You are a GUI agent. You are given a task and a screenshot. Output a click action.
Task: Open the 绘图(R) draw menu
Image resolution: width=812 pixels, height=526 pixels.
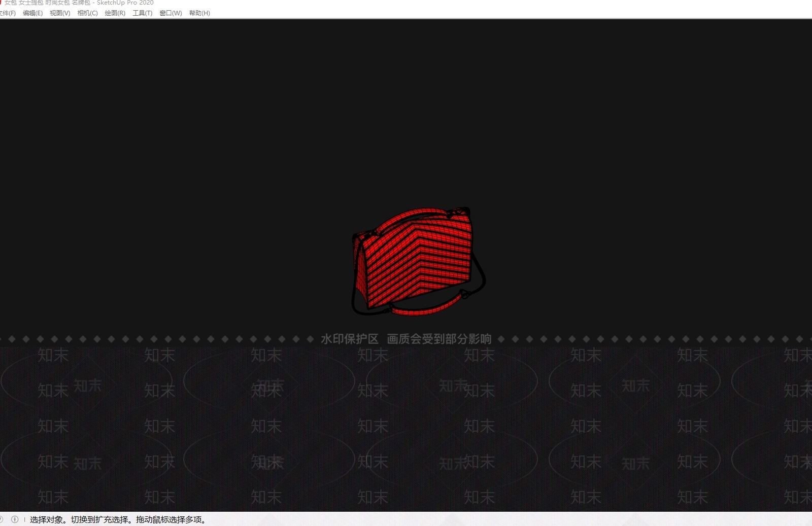point(115,13)
